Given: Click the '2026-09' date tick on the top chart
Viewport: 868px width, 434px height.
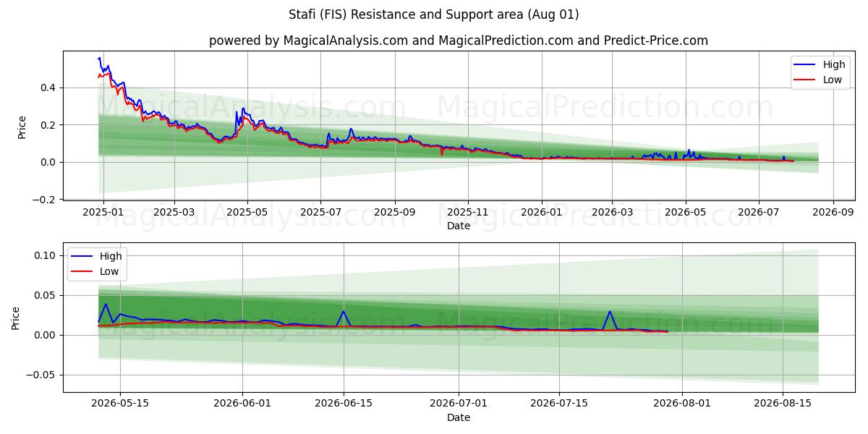Looking at the screenshot, I should 833,212.
